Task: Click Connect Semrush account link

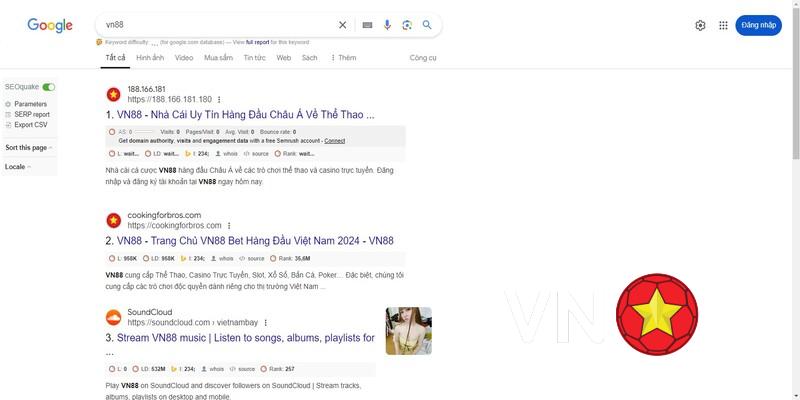Action: pos(335,141)
